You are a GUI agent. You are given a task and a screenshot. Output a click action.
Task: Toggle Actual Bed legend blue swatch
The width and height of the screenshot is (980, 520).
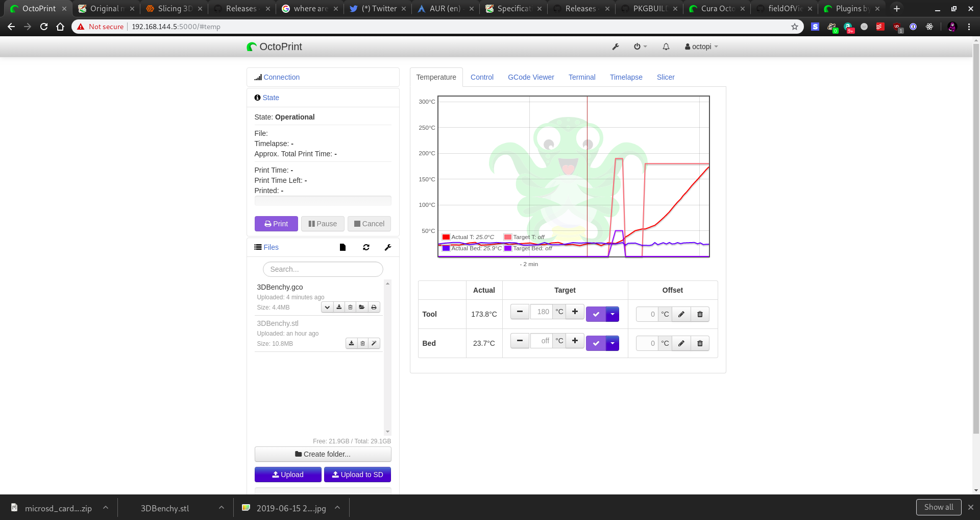point(446,248)
